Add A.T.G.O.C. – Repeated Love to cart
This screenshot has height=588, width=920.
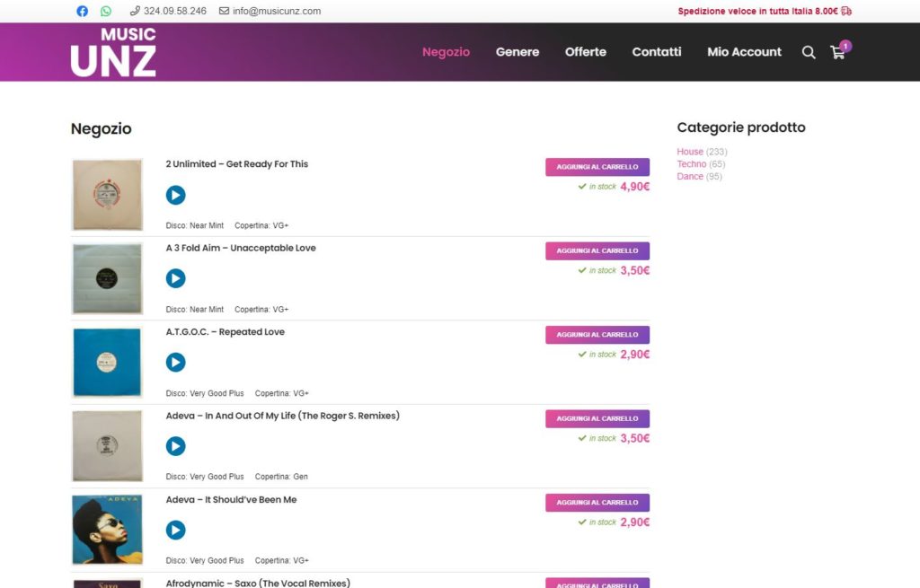coord(597,335)
